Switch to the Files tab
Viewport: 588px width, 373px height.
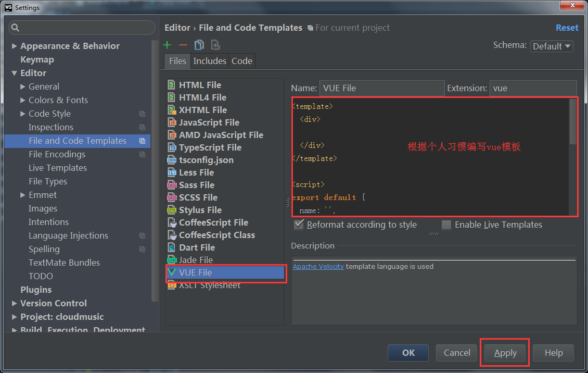point(177,61)
